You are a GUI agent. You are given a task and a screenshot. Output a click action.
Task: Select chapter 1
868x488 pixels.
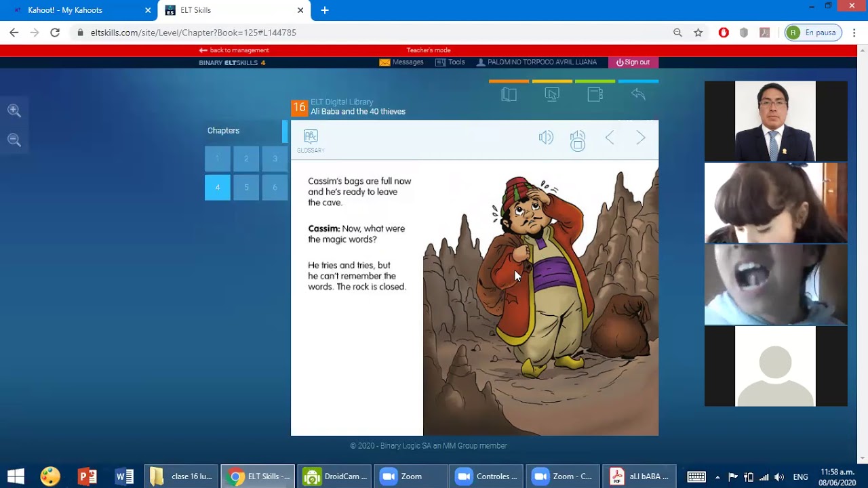218,159
